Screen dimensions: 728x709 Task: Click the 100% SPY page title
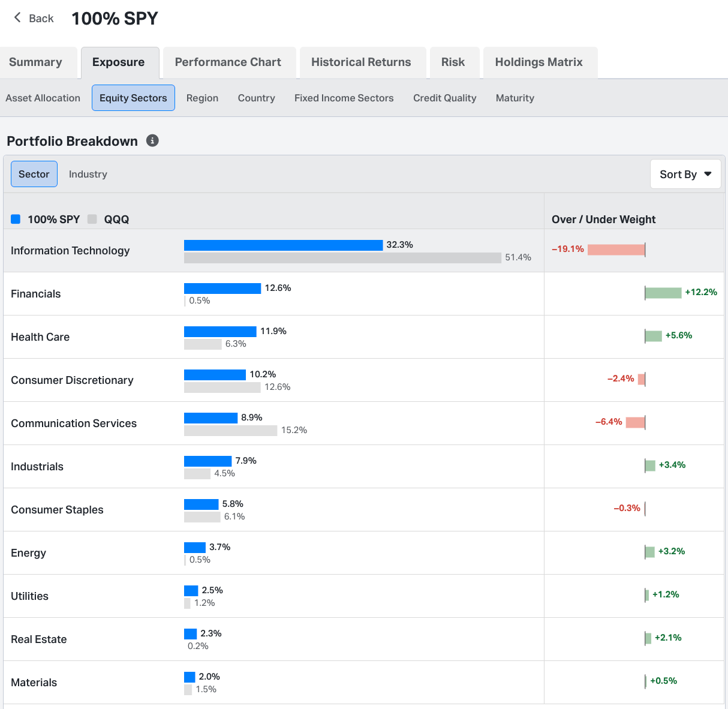tap(115, 19)
